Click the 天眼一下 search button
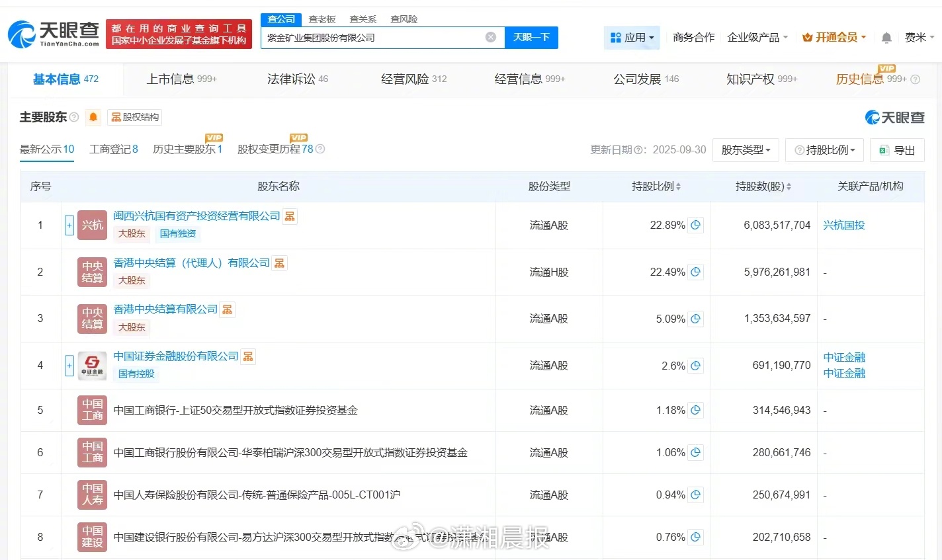This screenshot has width=942, height=560. (532, 38)
